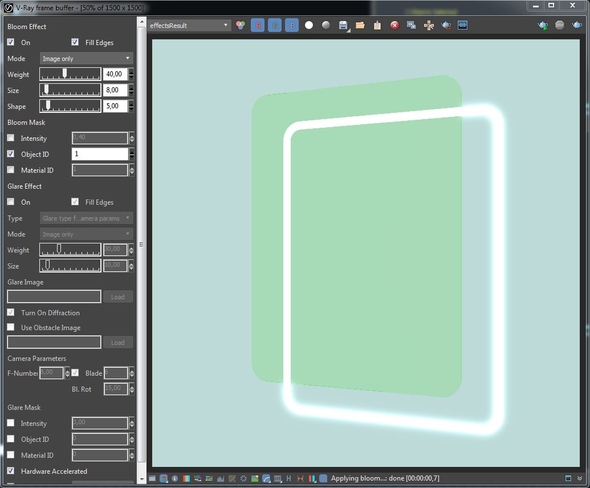Viewport: 590px width, 488px height.
Task: Click the Bloom Weight slider
Action: pyautogui.click(x=70, y=74)
